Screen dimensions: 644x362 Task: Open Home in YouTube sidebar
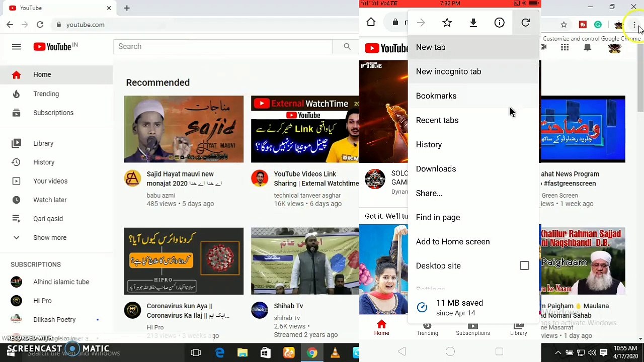56,74
